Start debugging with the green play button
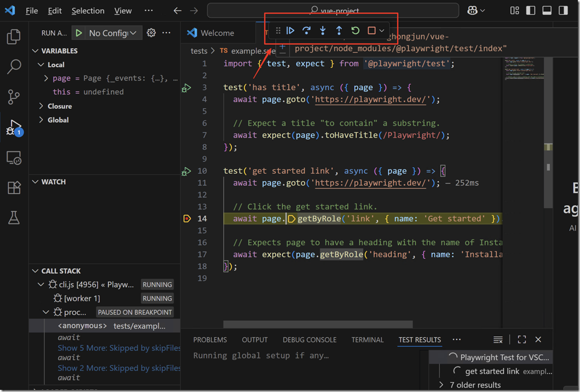The height and width of the screenshot is (392, 580). click(x=79, y=33)
